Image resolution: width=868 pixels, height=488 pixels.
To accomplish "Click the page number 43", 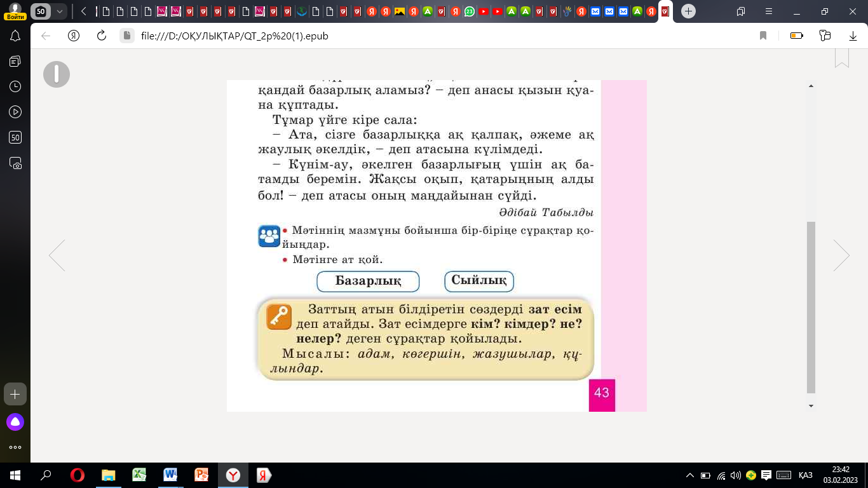I will (602, 394).
